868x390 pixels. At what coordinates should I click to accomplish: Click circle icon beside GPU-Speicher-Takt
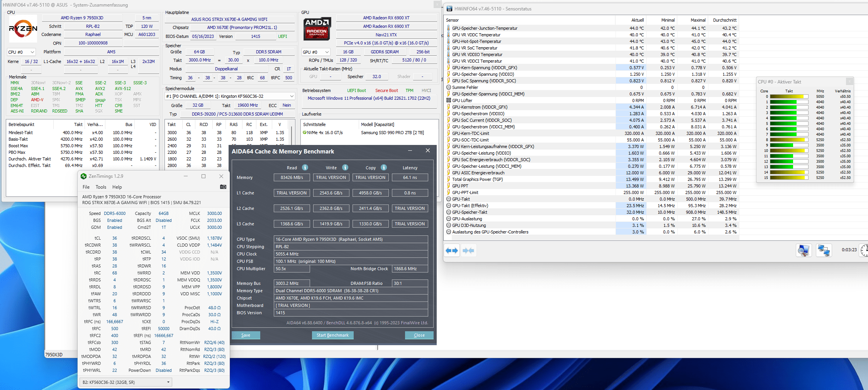(448, 212)
